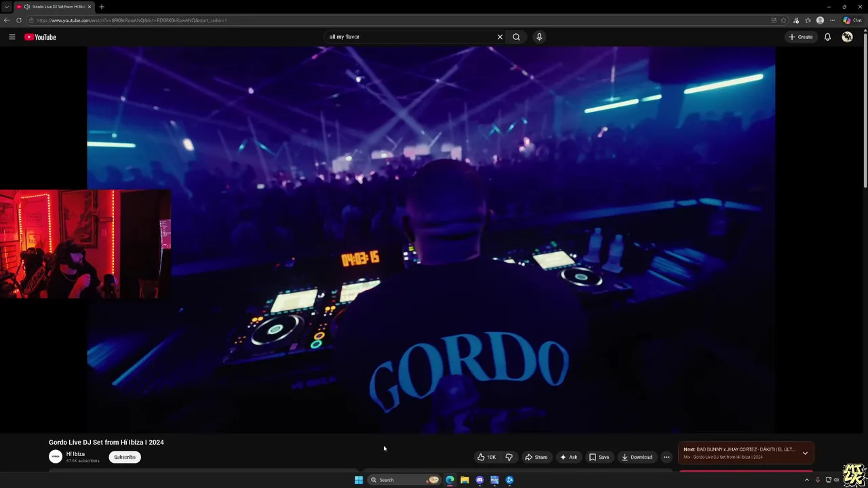The image size is (868, 488).
Task: Open the Discord taskbar icon
Action: click(x=479, y=480)
